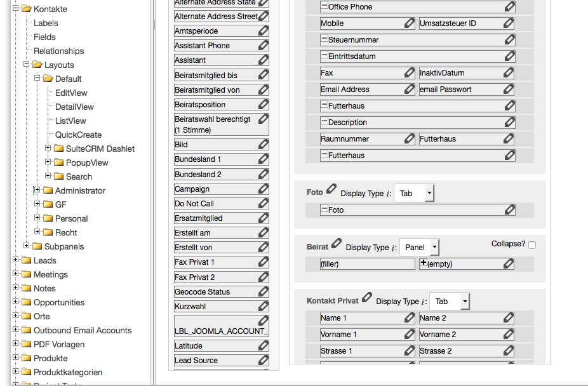Collapse the Layouts tree node

pyautogui.click(x=26, y=63)
